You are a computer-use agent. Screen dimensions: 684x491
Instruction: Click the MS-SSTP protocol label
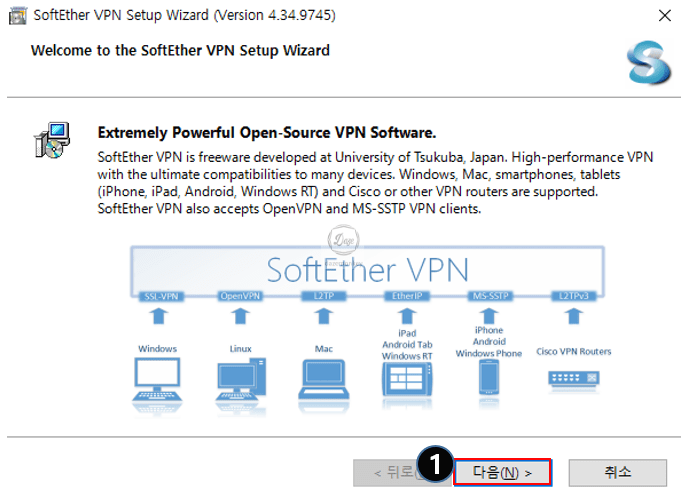coord(490,296)
